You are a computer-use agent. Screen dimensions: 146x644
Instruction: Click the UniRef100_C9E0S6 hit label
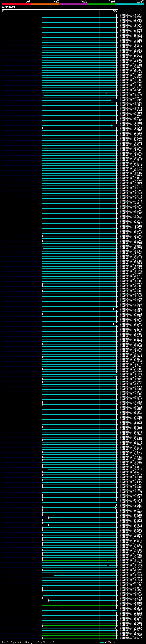click(x=131, y=48)
